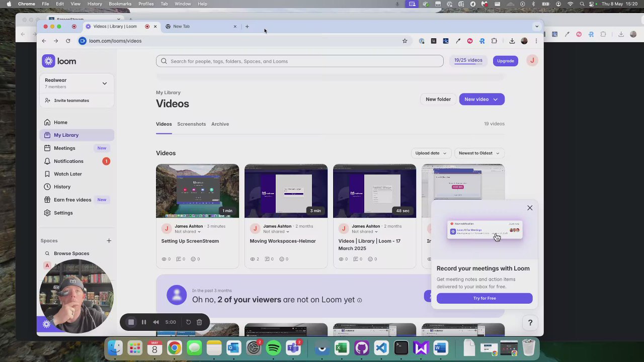The width and height of the screenshot is (644, 362).
Task: Open Watch Later in the sidebar
Action: [67, 174]
